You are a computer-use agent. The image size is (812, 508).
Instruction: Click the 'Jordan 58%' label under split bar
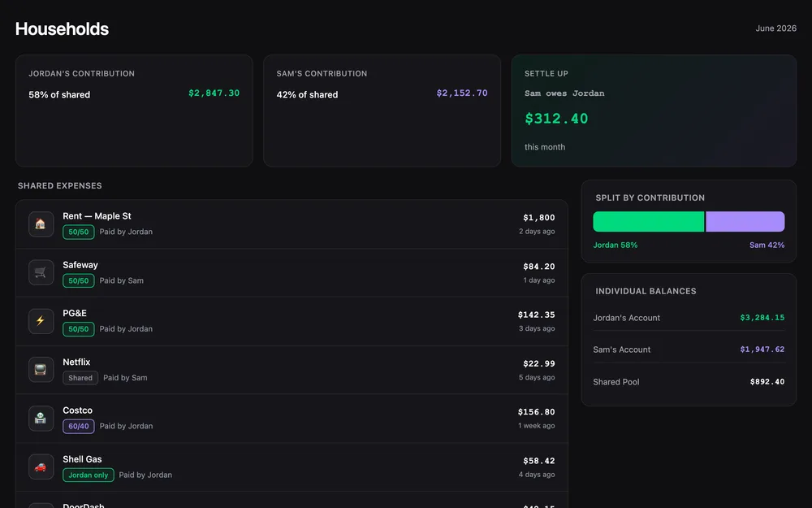tap(615, 245)
